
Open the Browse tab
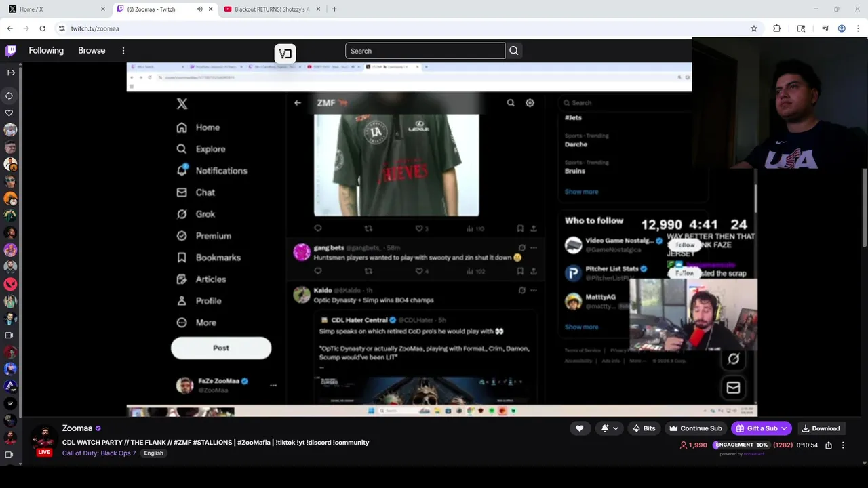pos(92,51)
